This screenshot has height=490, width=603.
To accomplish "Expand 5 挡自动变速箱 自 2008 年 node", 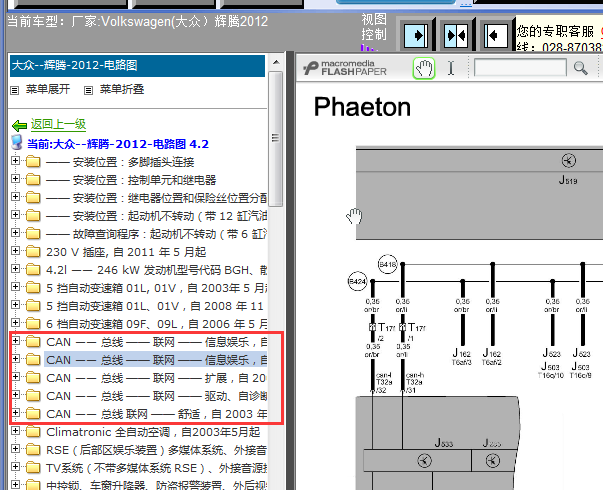I will (15, 305).
